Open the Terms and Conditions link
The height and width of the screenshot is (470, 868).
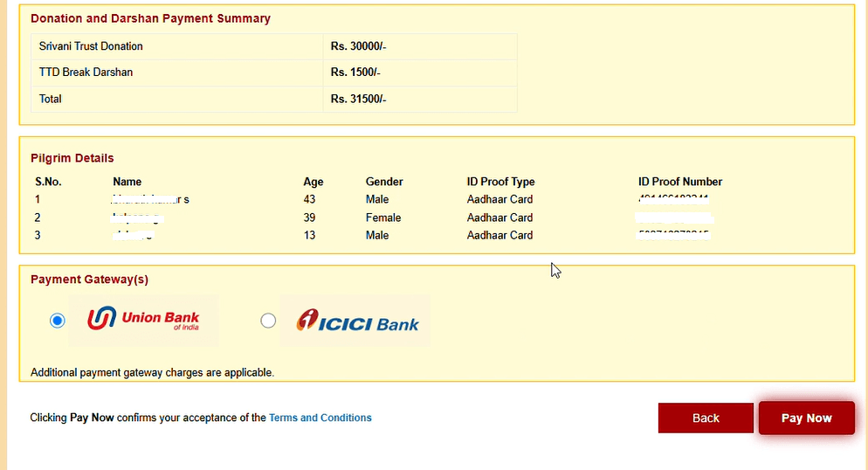pos(320,418)
